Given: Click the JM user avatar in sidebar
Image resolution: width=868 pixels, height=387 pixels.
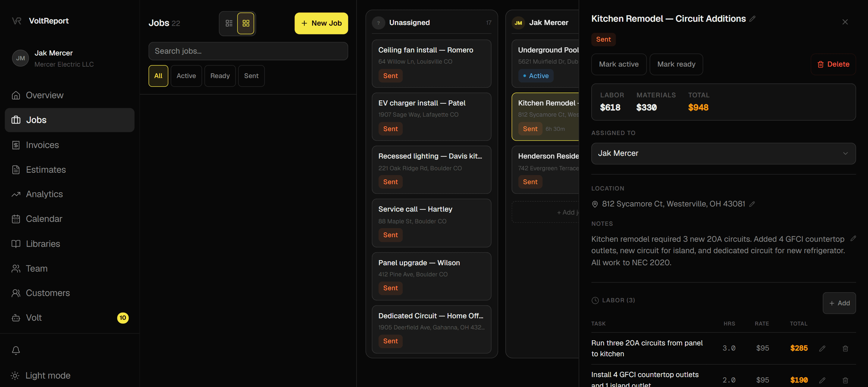Looking at the screenshot, I should pos(20,58).
